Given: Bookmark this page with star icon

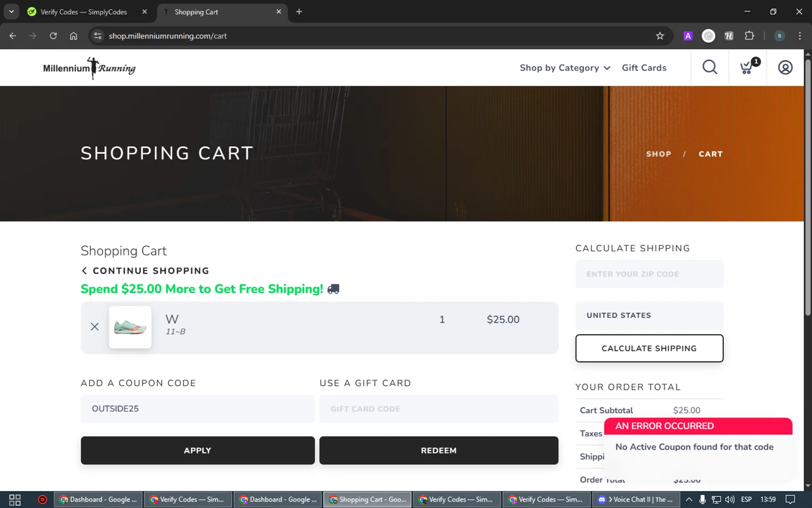Looking at the screenshot, I should click(660, 36).
